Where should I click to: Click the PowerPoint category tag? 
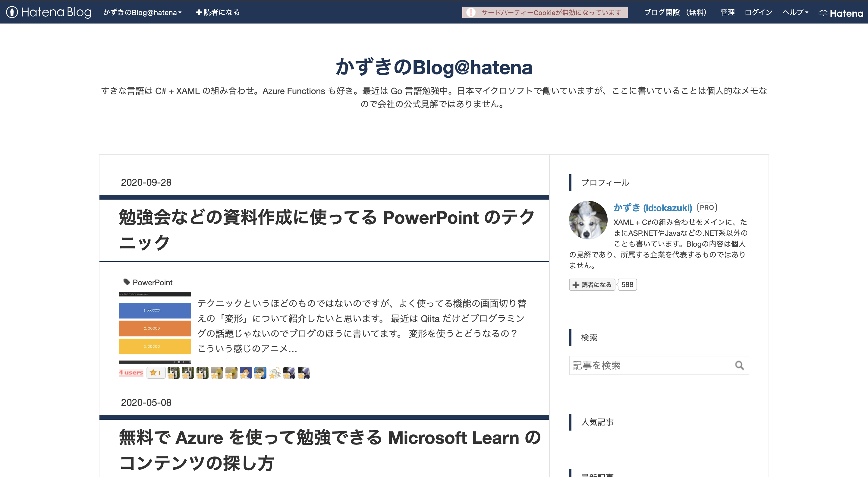coord(152,283)
